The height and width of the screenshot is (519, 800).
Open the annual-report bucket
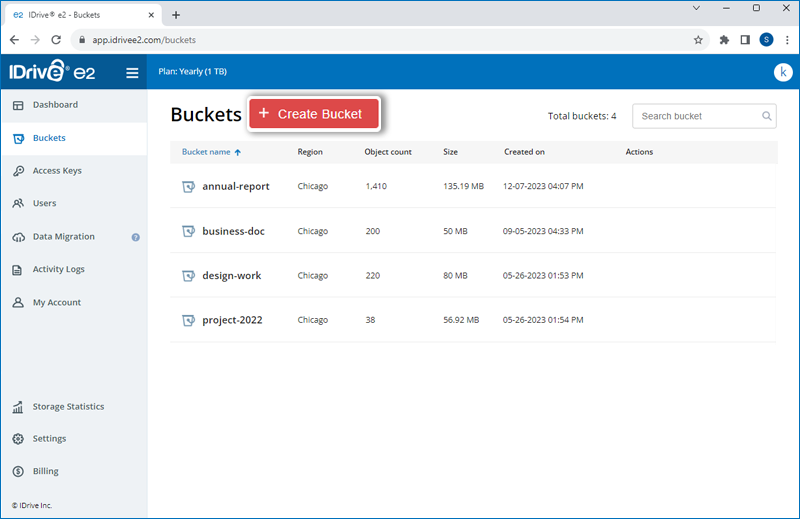click(235, 186)
